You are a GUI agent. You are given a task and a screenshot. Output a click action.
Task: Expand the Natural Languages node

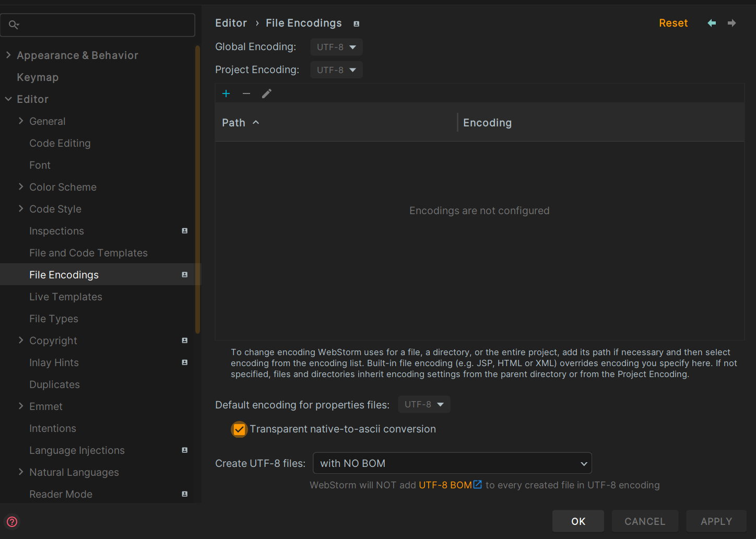click(x=21, y=472)
